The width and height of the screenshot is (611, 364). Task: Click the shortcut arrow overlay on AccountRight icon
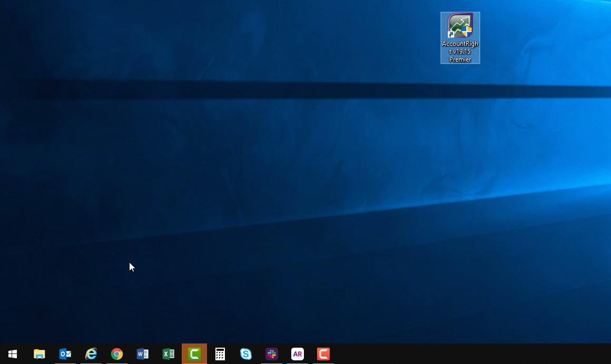click(x=451, y=35)
